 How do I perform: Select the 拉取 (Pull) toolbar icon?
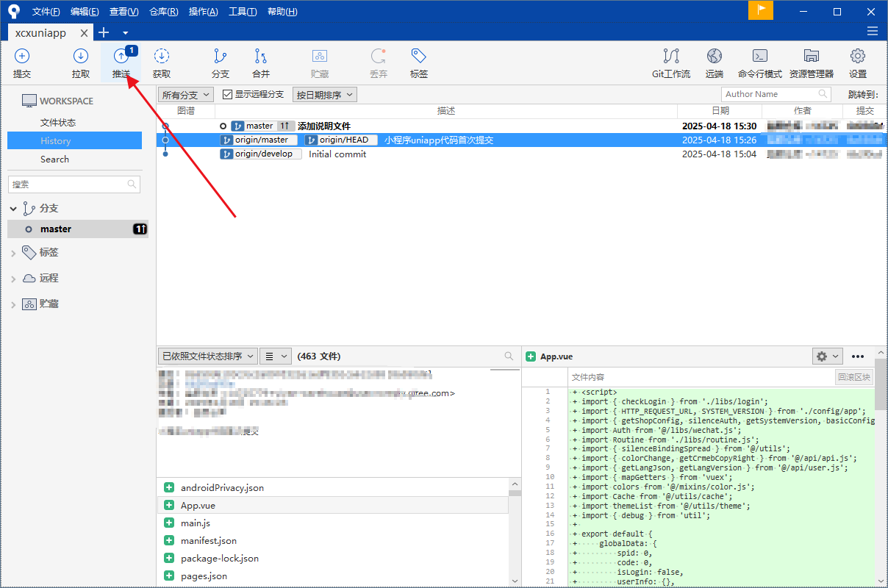point(81,62)
